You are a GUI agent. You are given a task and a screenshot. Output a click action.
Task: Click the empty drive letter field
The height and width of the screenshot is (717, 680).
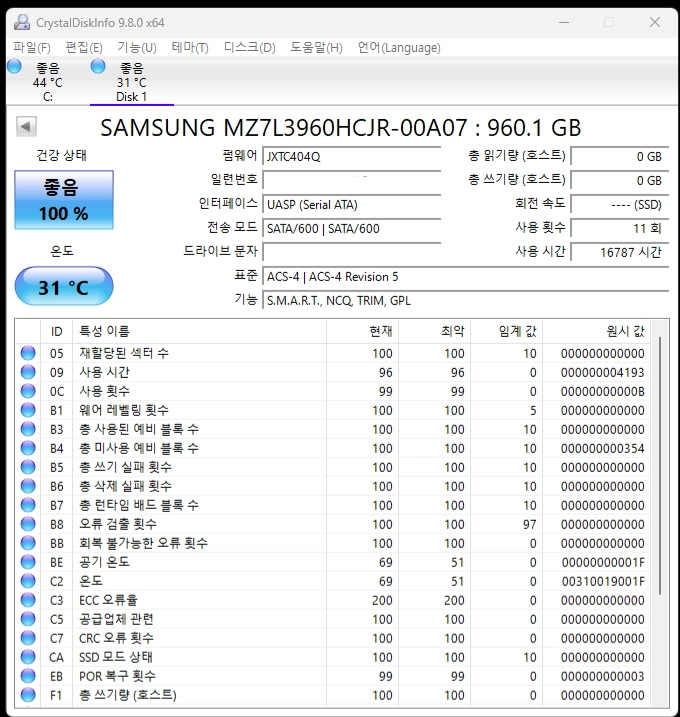[351, 252]
